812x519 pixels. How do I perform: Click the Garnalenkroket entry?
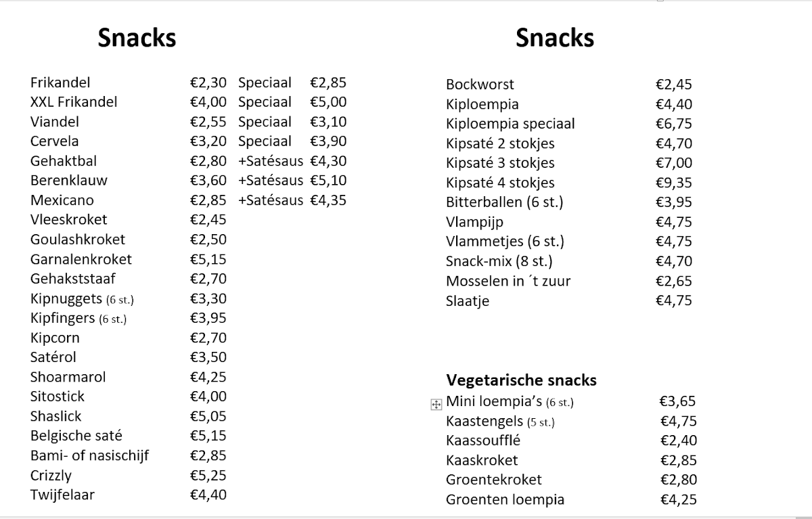pos(81,259)
